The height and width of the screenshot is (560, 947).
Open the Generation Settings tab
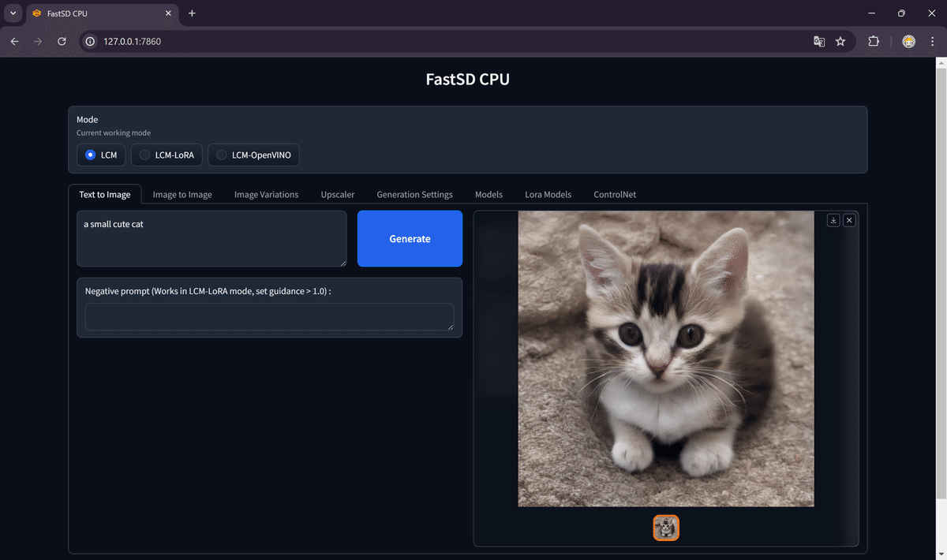tap(414, 194)
